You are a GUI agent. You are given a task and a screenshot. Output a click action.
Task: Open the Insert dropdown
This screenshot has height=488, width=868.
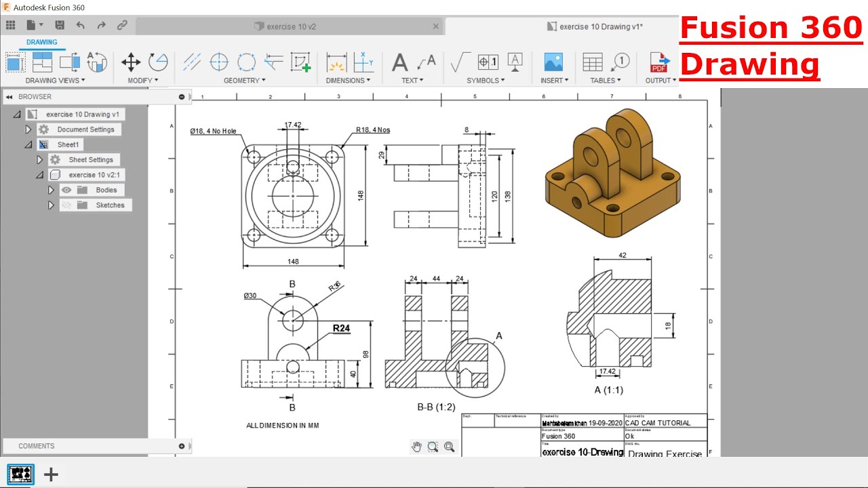(554, 80)
